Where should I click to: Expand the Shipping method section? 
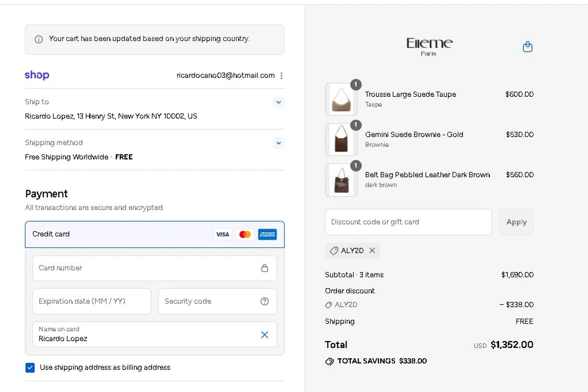pyautogui.click(x=278, y=143)
